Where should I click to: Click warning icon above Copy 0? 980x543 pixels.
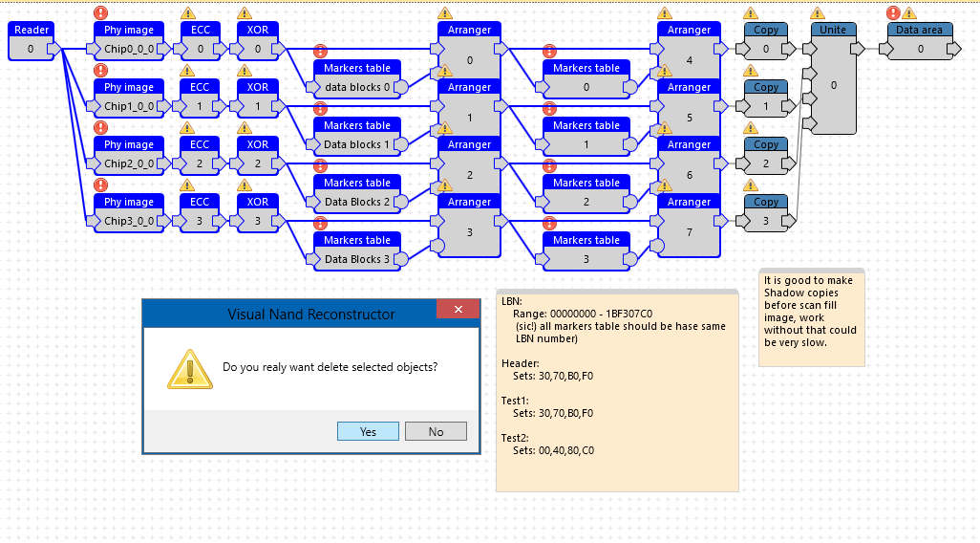751,13
